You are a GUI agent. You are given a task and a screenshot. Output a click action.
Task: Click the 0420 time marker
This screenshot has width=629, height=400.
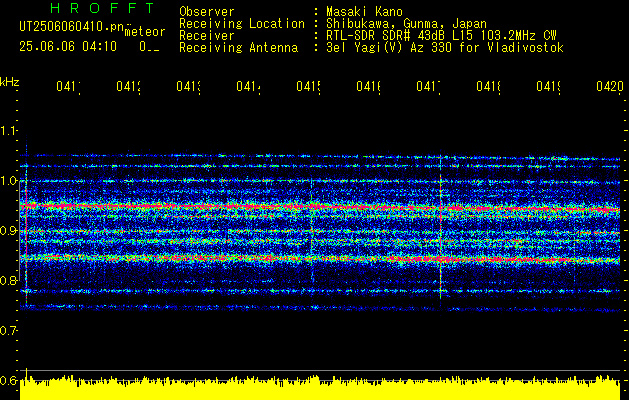pyautogui.click(x=610, y=86)
